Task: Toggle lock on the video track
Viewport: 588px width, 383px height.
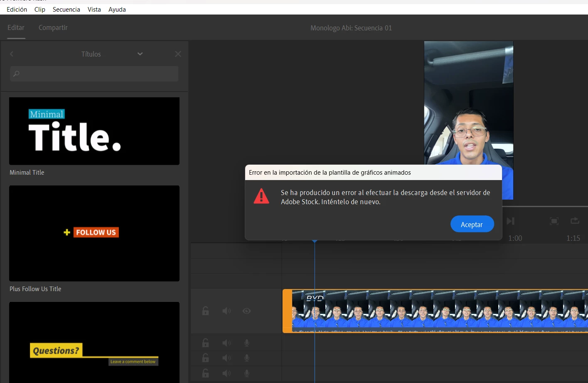Action: 206,311
